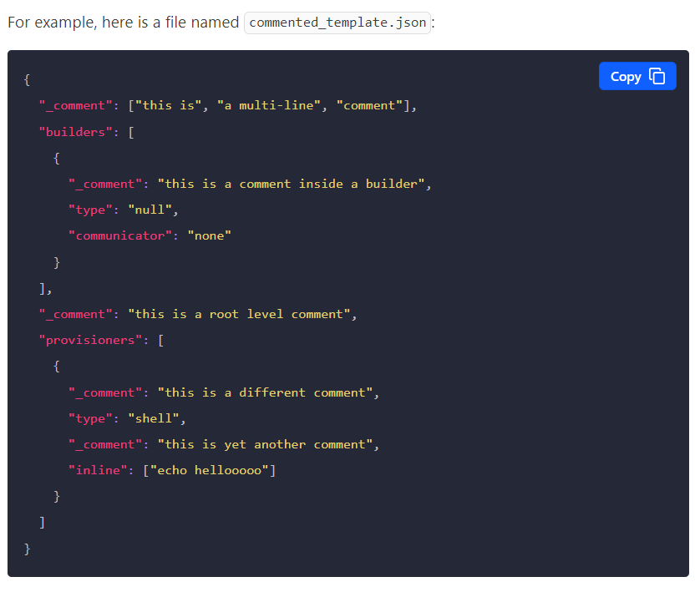Image resolution: width=700 pixels, height=592 pixels.
Task: Click the commented_template.json inline filename
Action: click(x=337, y=23)
